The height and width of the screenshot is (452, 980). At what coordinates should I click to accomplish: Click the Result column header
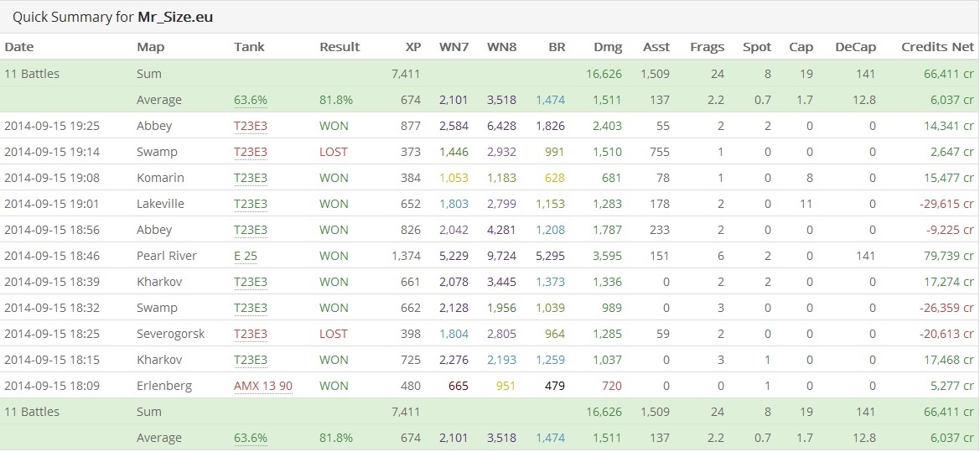(x=340, y=47)
